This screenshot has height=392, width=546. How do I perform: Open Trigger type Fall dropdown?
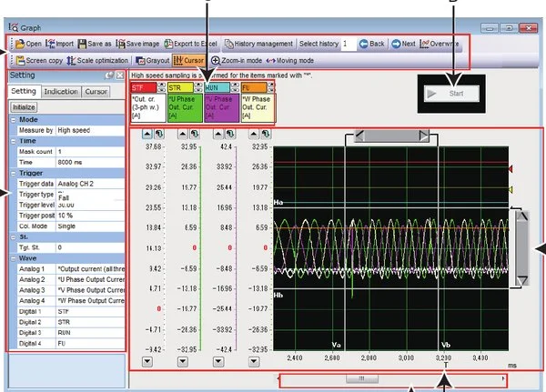(x=90, y=195)
